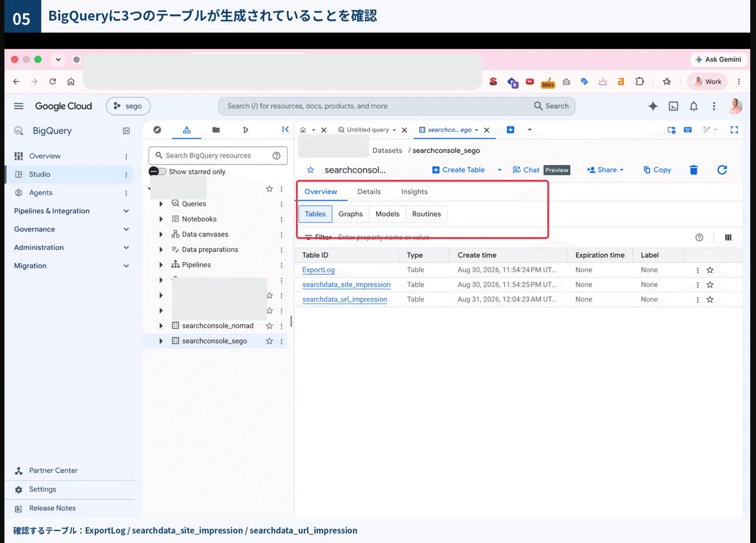Select the Explorer compass icon
This screenshot has height=543, width=756.
click(x=157, y=130)
